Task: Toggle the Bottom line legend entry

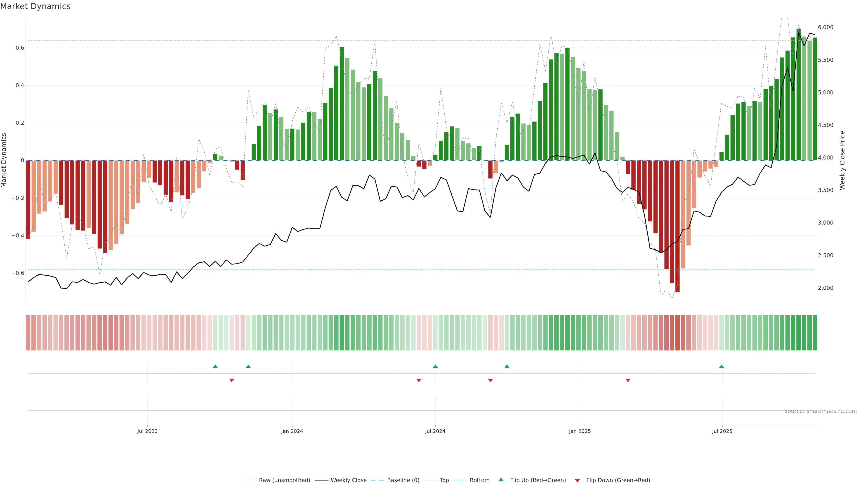Action: [x=479, y=480]
